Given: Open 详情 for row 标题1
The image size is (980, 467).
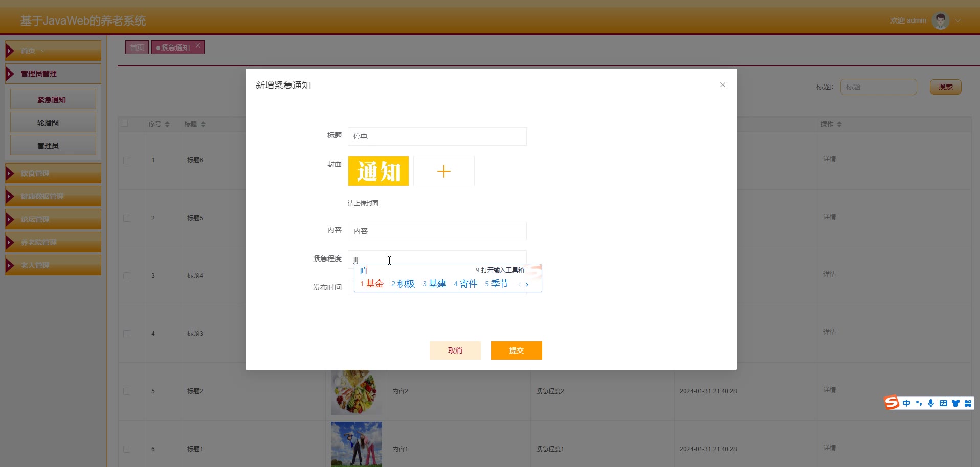Looking at the screenshot, I should point(830,448).
